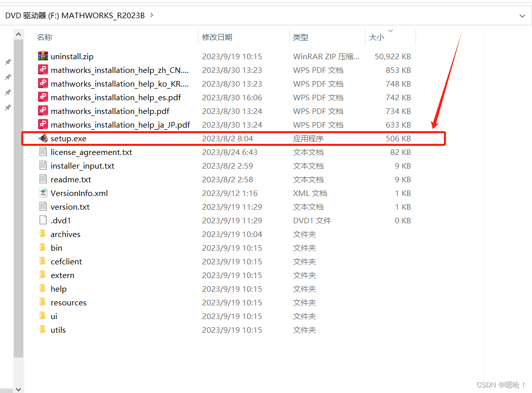Image resolution: width=532 pixels, height=393 pixels.
Task: Select the cefclient folder name
Action: click(66, 262)
